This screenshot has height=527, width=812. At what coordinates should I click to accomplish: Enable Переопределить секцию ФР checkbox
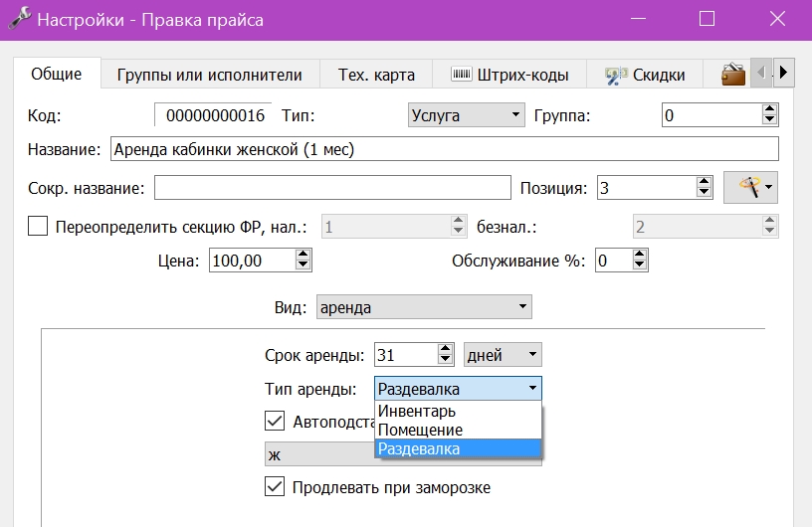coord(38,227)
